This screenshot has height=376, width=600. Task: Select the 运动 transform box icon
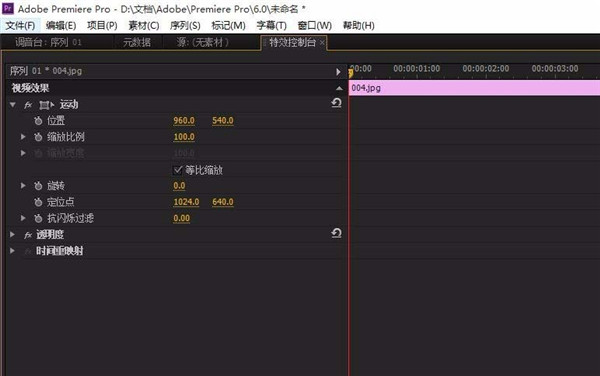click(47, 105)
